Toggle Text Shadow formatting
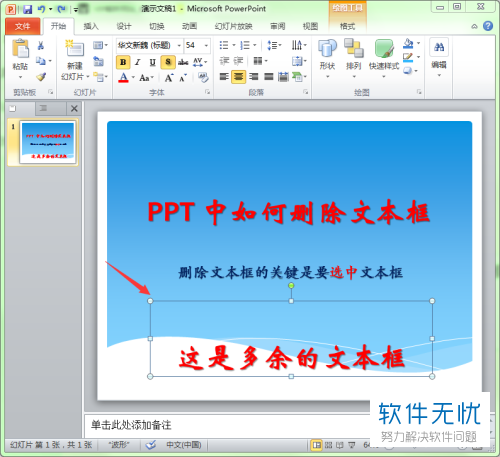 click(168, 62)
